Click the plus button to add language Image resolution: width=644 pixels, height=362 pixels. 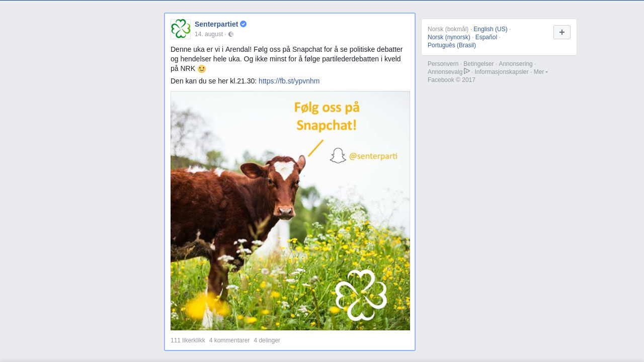click(562, 32)
